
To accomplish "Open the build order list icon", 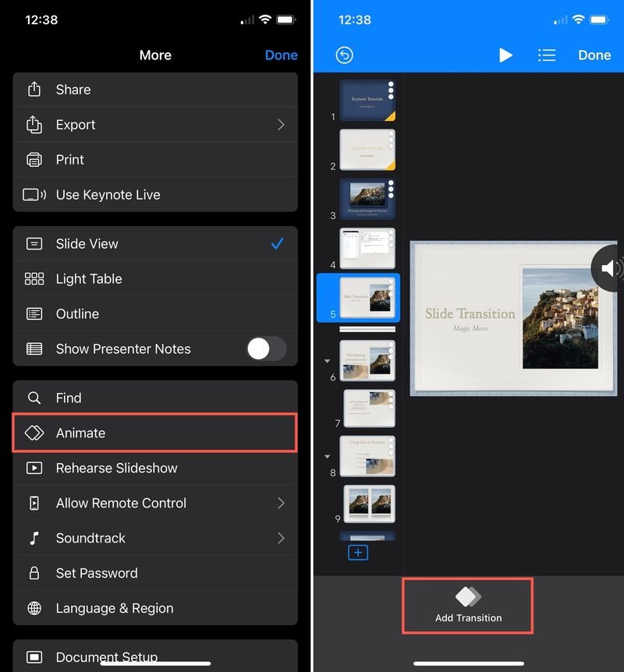I will tap(547, 55).
